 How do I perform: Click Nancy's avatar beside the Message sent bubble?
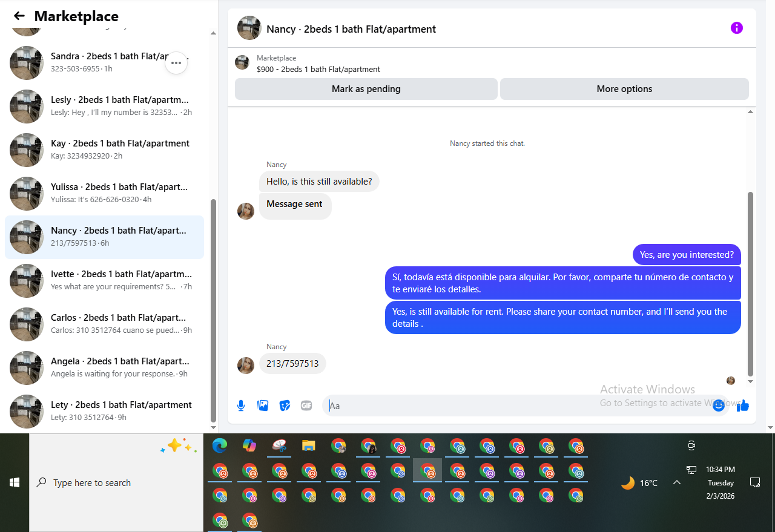[246, 211]
